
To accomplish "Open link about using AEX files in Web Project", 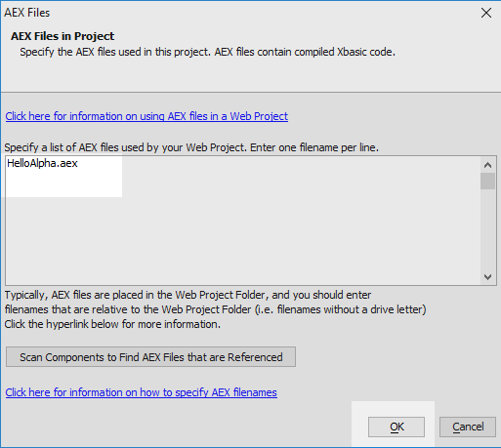I will [146, 116].
